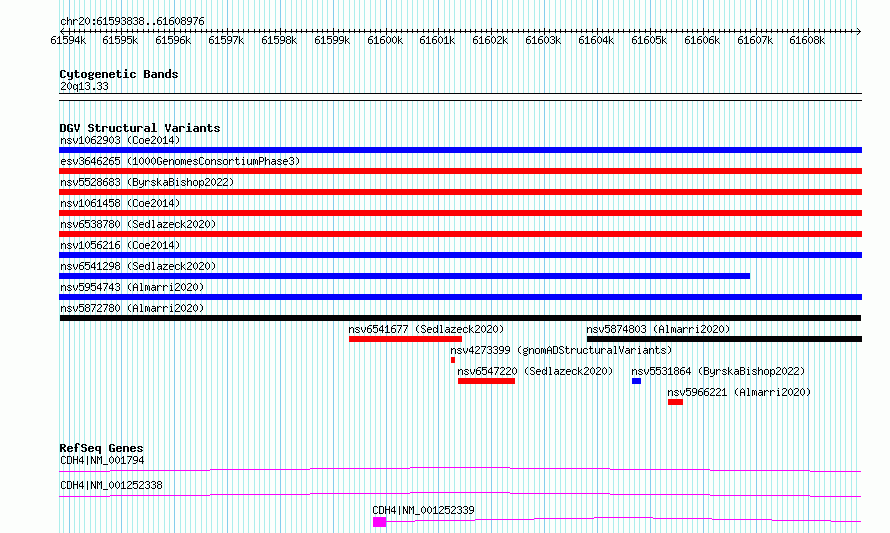Viewport: 890px width, 533px height.
Task: Click the nsv4273399 (gnomADStructuralVariants) label
Action: click(x=561, y=350)
